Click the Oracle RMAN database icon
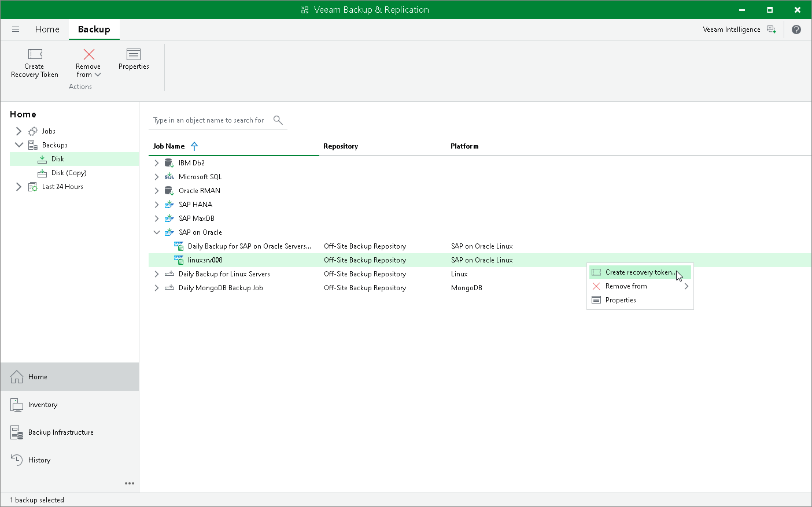Image resolution: width=812 pixels, height=507 pixels. (x=169, y=191)
